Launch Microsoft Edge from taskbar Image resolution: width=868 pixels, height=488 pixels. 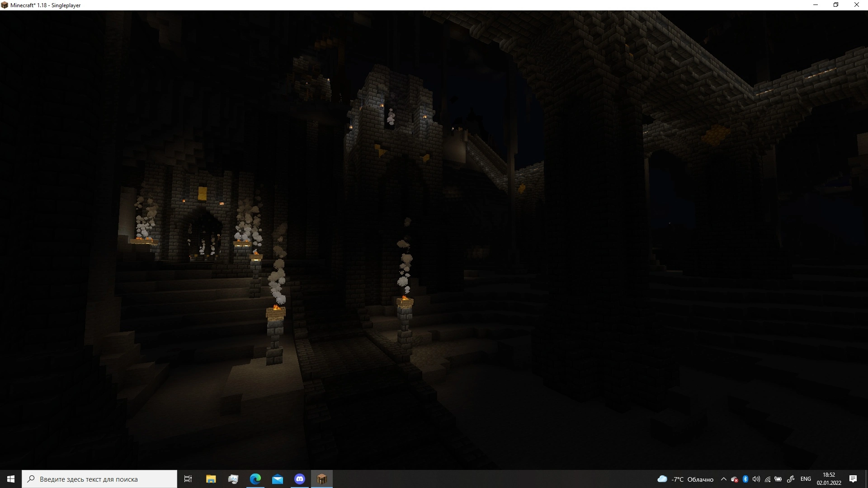(255, 479)
